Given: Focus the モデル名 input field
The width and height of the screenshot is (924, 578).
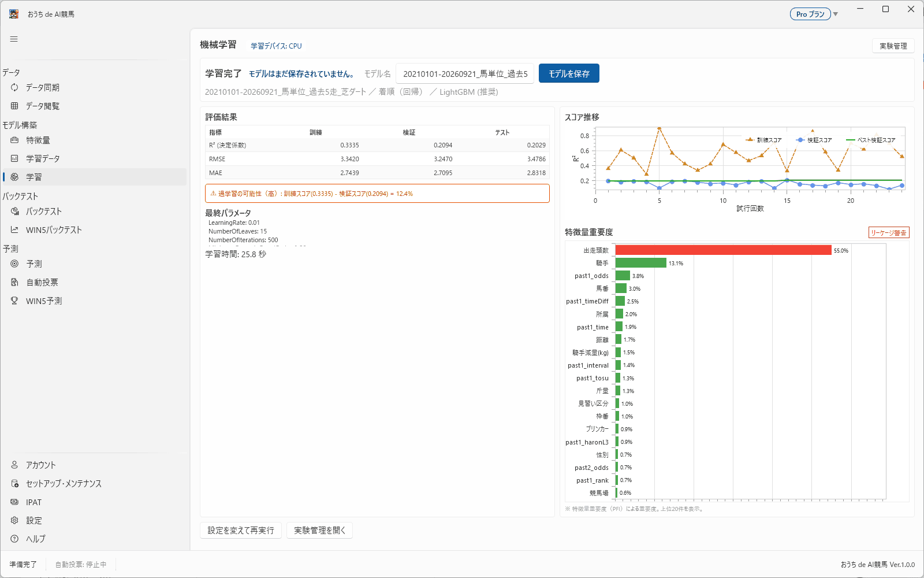Looking at the screenshot, I should [x=465, y=73].
